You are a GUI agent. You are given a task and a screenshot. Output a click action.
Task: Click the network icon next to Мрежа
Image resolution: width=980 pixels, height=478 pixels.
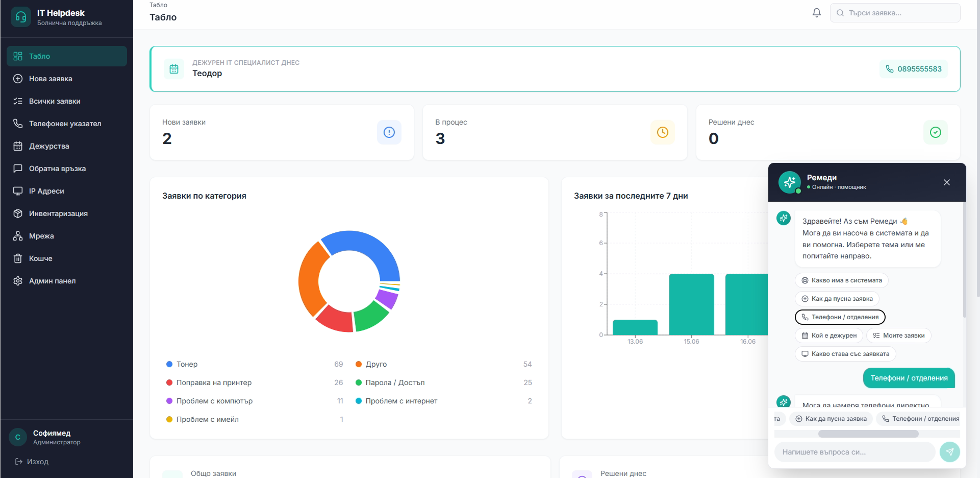18,236
